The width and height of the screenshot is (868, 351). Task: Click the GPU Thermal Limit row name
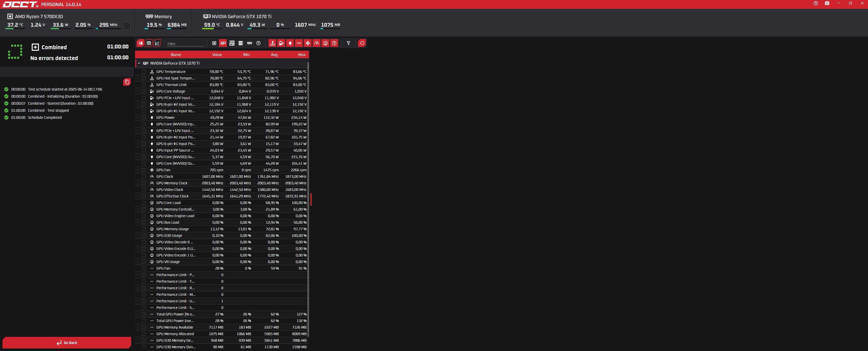click(171, 85)
